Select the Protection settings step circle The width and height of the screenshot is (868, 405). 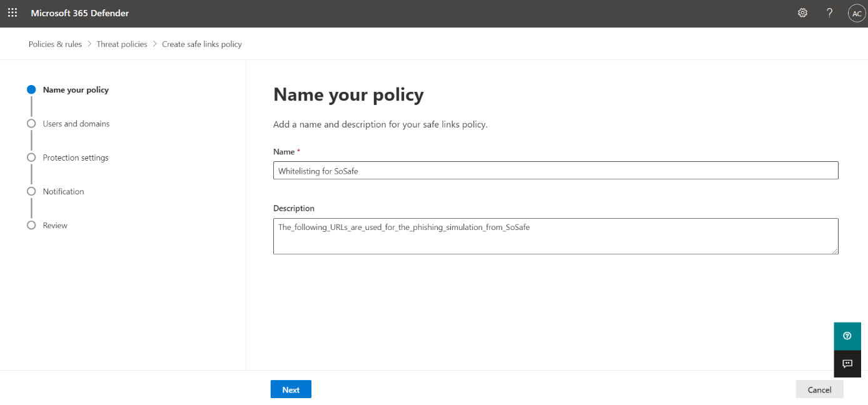(31, 157)
